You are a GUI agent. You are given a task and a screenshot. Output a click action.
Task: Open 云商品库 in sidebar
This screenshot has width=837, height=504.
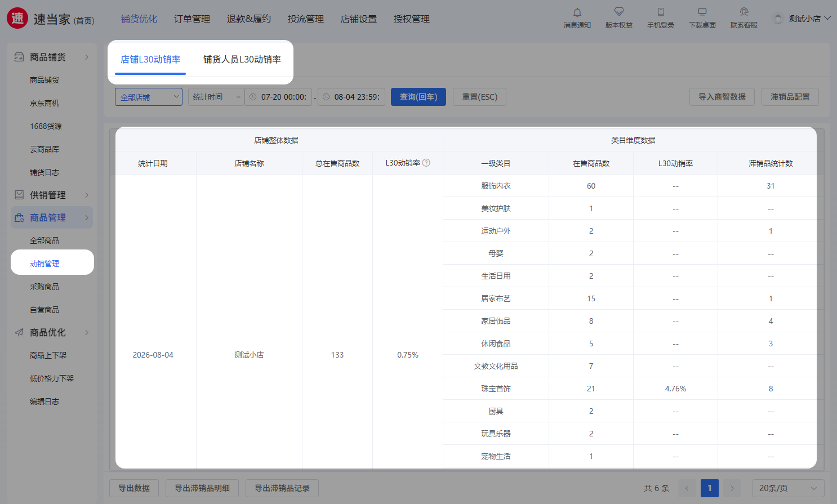tap(44, 149)
